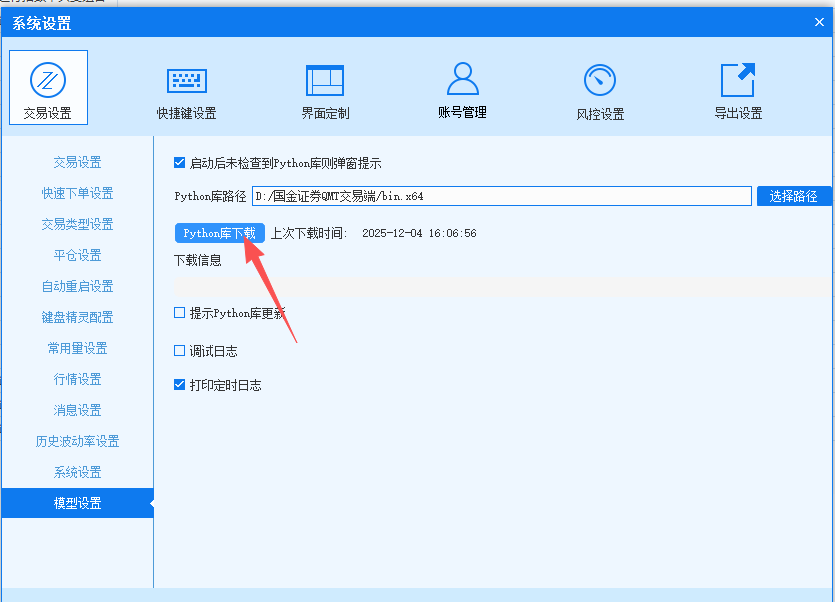Select 系统设置 in sidebar
The height and width of the screenshot is (602, 835).
tap(77, 472)
